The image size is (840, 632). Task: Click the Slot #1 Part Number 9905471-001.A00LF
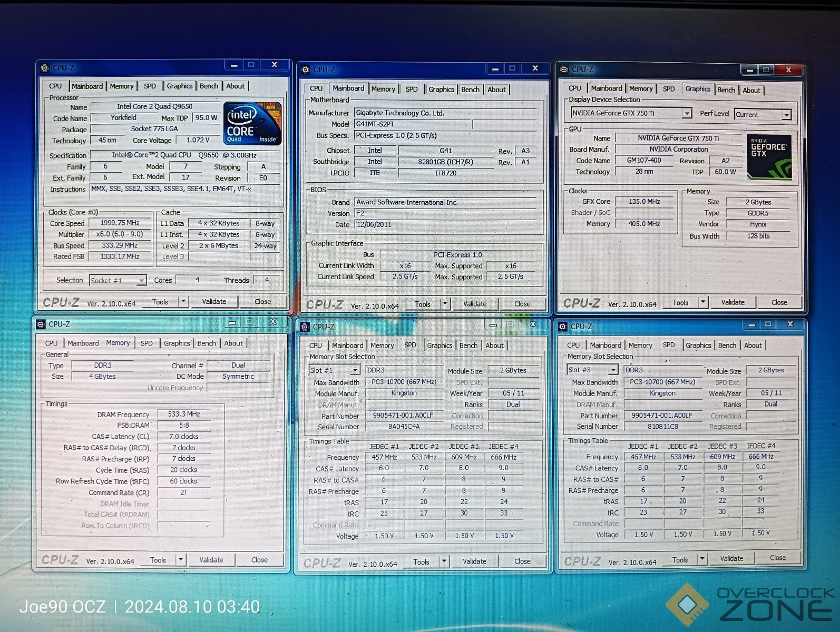pyautogui.click(x=403, y=416)
